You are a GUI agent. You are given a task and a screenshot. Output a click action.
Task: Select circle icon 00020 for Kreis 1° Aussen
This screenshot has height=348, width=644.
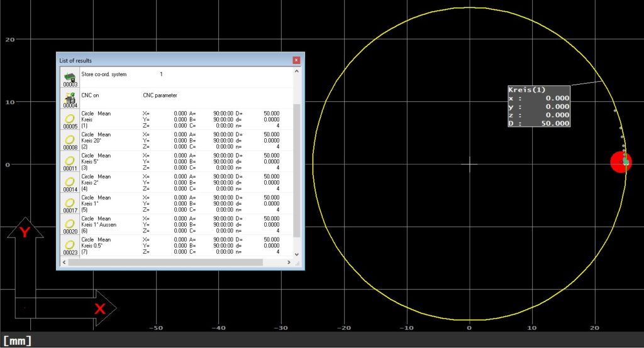coord(70,224)
